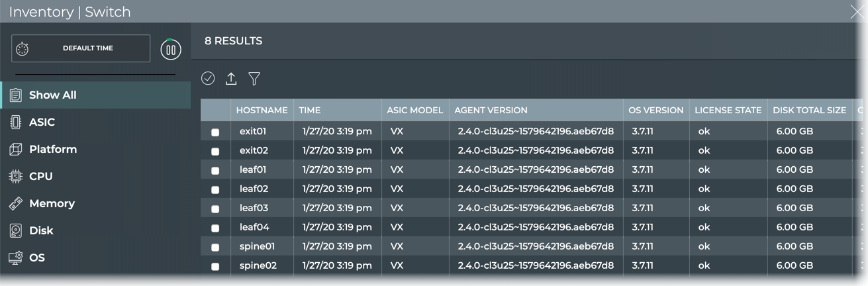Sort table by Hostname column header
The height and width of the screenshot is (286, 868).
point(262,111)
